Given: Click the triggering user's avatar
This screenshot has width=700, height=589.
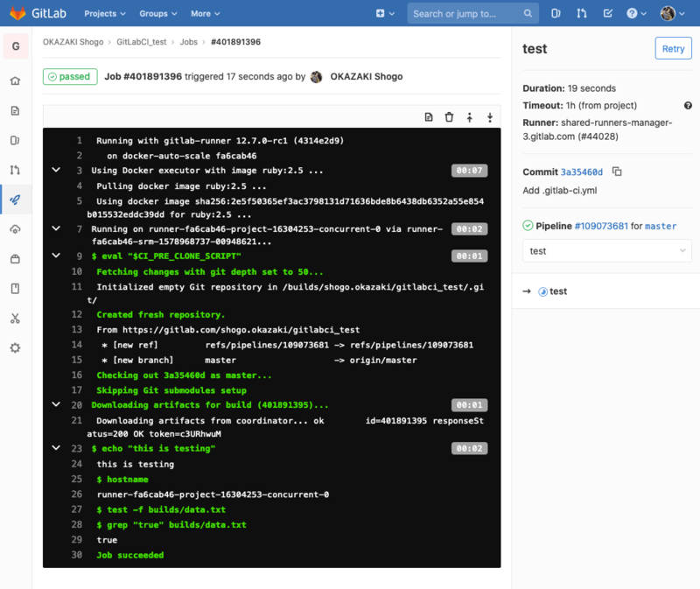Looking at the screenshot, I should 316,77.
